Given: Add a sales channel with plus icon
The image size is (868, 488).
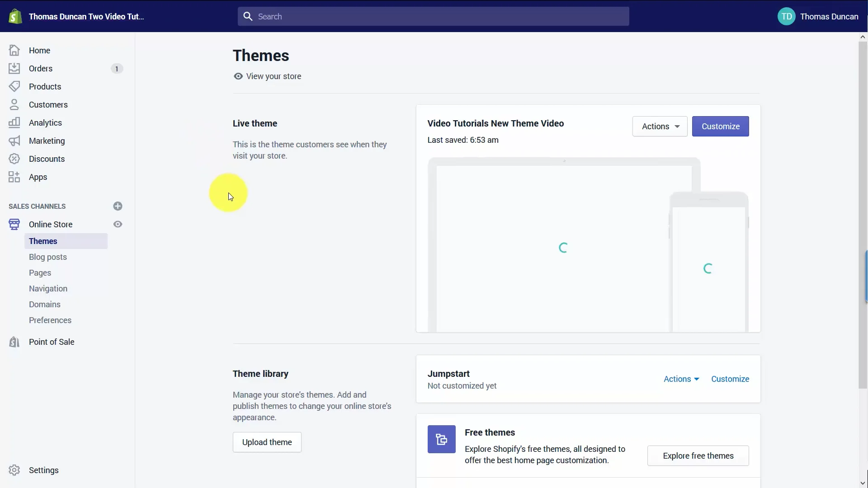Looking at the screenshot, I should coord(118,206).
